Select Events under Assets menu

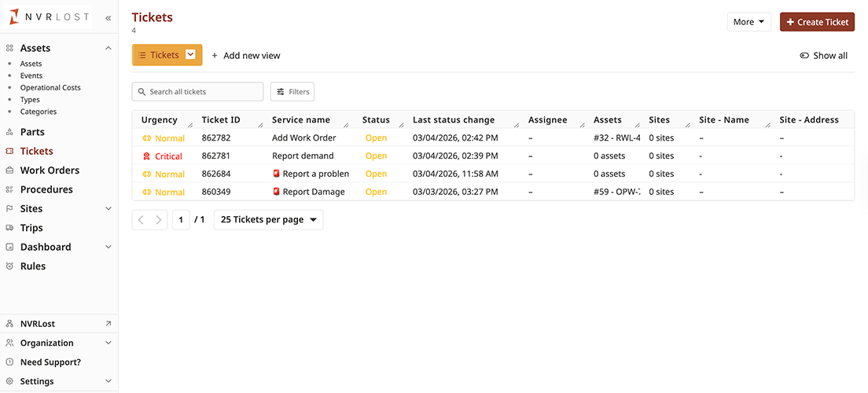[x=31, y=76]
